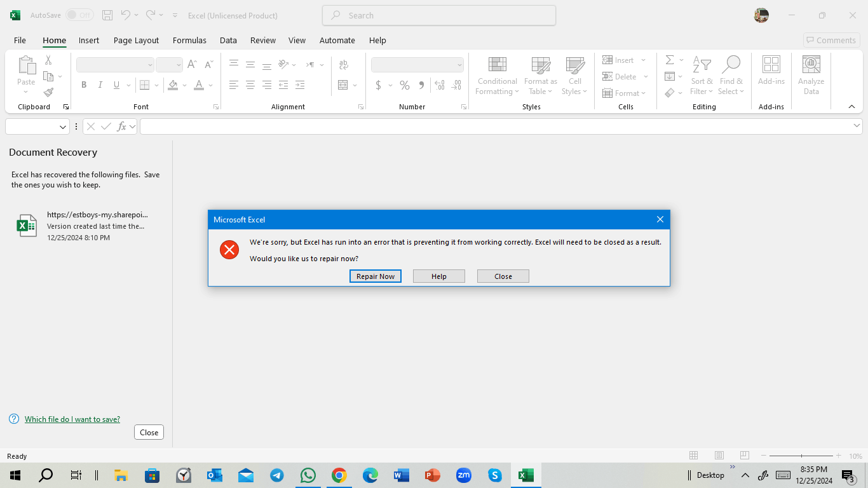This screenshot has width=868, height=488.
Task: Switch to the Review tab
Action: click(263, 40)
